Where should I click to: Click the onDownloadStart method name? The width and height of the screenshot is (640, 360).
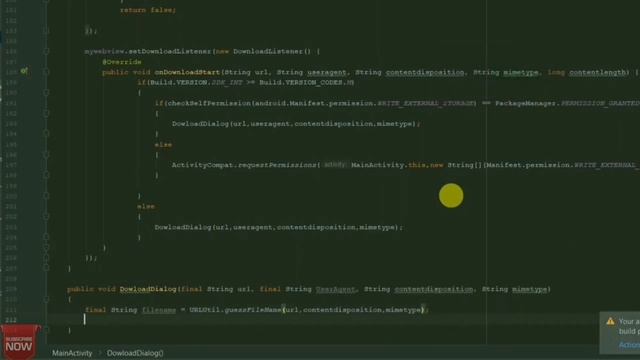pos(187,72)
